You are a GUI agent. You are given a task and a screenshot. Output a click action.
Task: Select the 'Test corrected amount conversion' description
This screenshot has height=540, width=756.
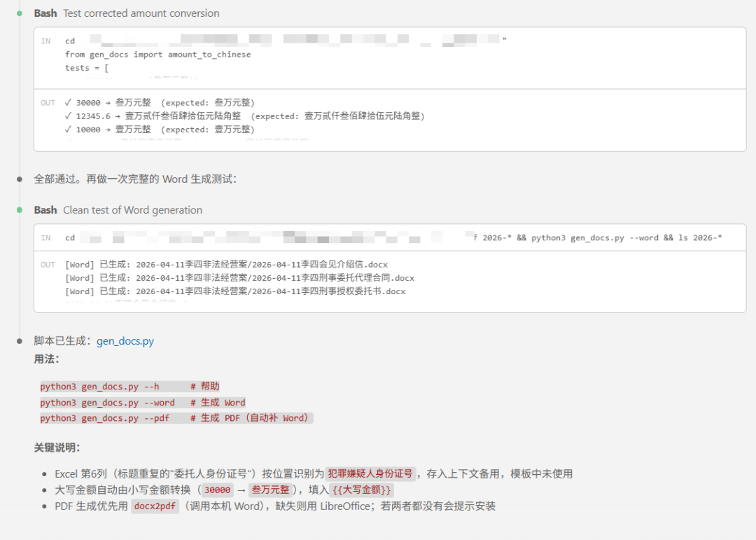141,13
